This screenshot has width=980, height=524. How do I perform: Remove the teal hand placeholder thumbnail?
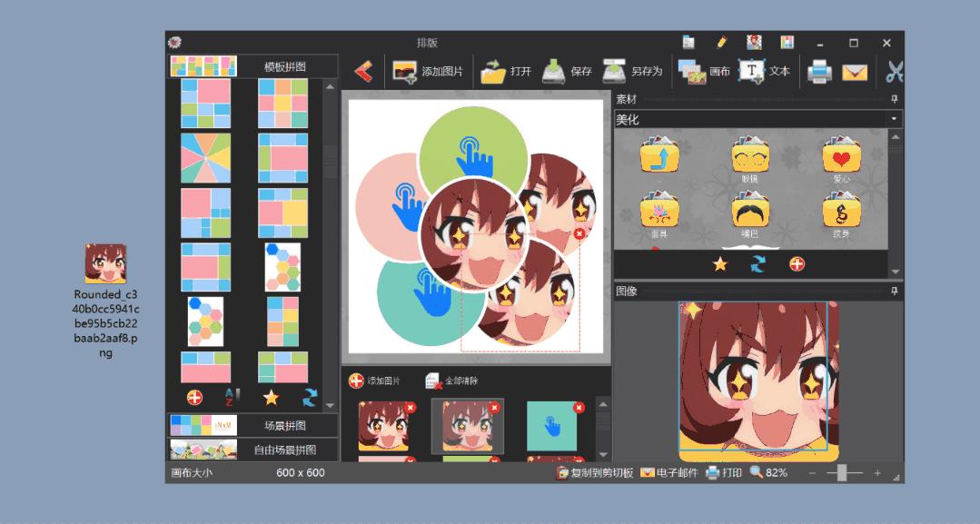(x=579, y=408)
